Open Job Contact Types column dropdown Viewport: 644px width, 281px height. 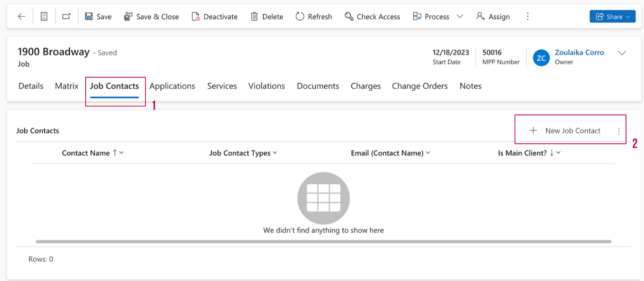(x=275, y=153)
